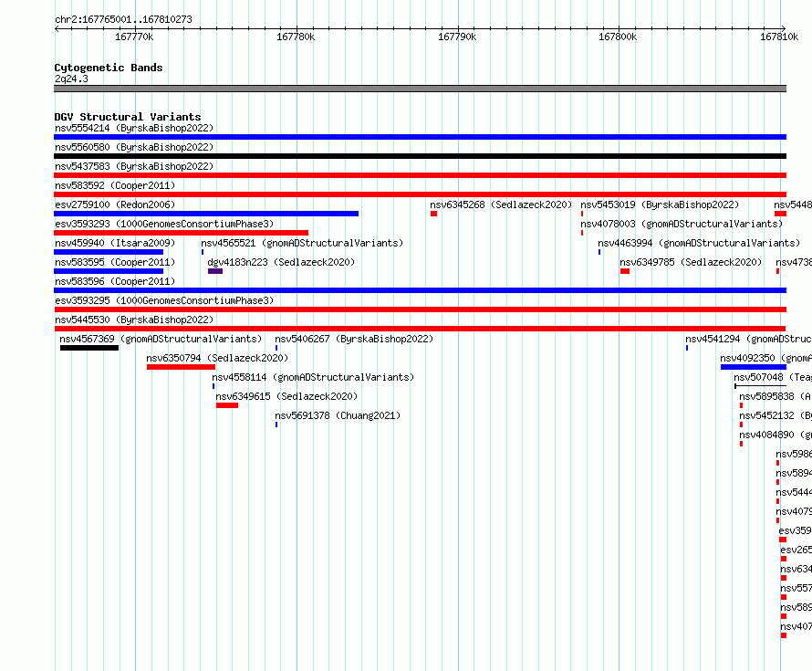The width and height of the screenshot is (812, 671).
Task: Select nsv4078003 (gnomADStructuralVariants) label
Action: [x=682, y=224]
